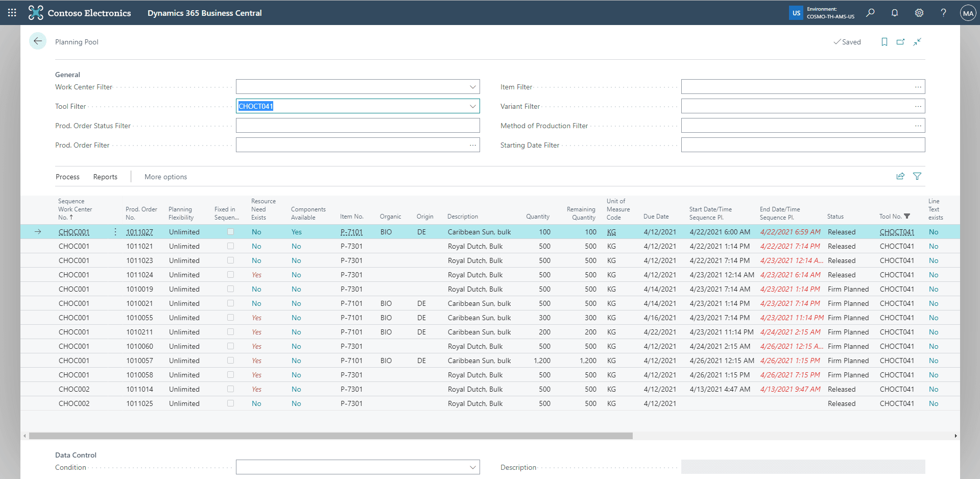Toggle Fixed in Sequence for order 1010055
Screen dimensions: 980x479
point(231,318)
